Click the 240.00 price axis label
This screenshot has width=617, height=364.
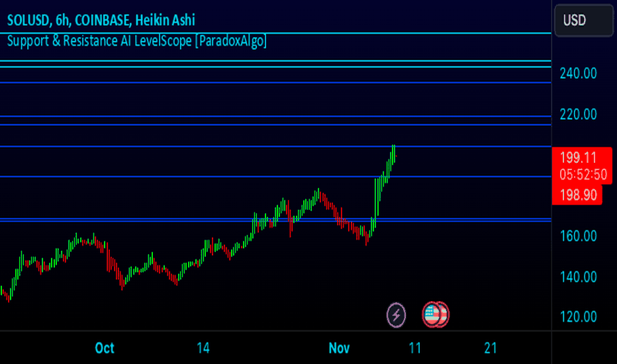(578, 73)
